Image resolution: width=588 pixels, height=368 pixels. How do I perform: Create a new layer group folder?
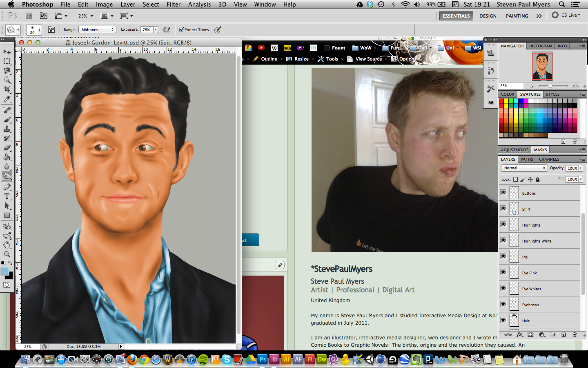click(552, 334)
